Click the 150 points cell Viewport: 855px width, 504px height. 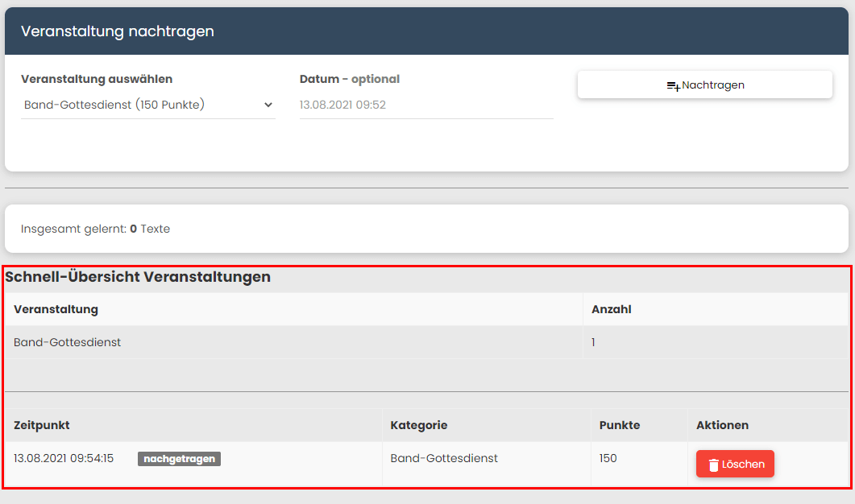pyautogui.click(x=608, y=458)
